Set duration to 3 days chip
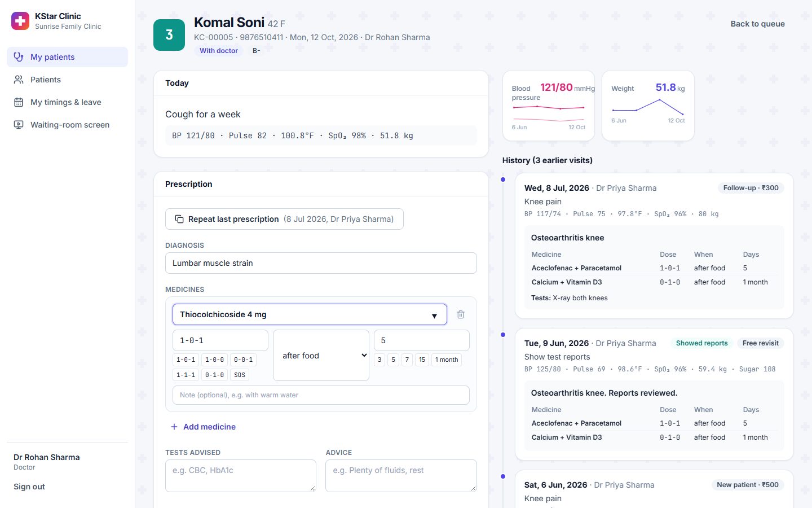Screen dimensions: 812x508 point(379,360)
